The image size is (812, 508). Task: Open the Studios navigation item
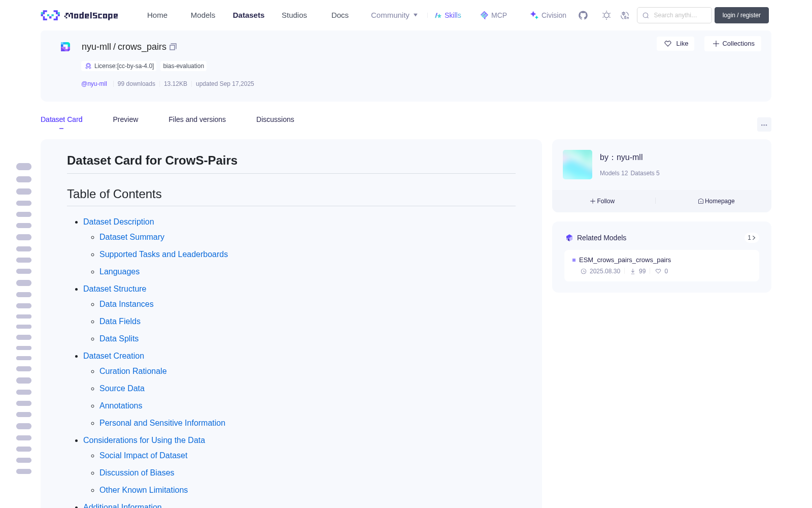(294, 15)
